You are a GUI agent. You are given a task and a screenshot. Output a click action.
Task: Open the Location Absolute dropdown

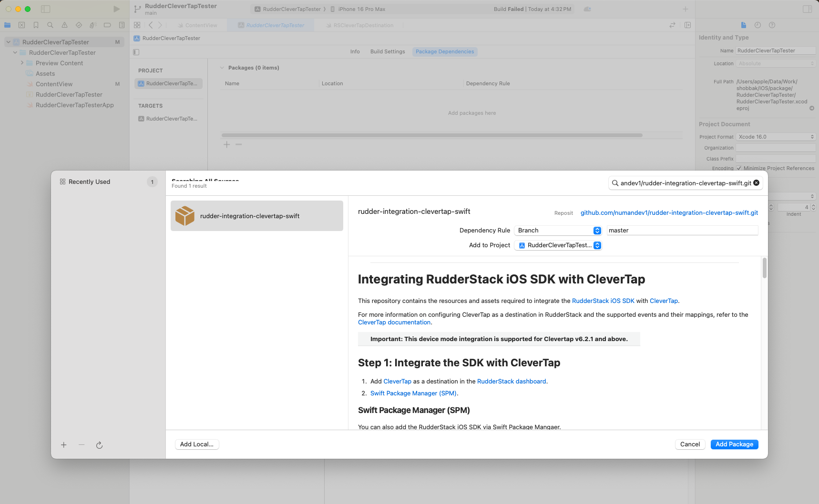point(776,63)
